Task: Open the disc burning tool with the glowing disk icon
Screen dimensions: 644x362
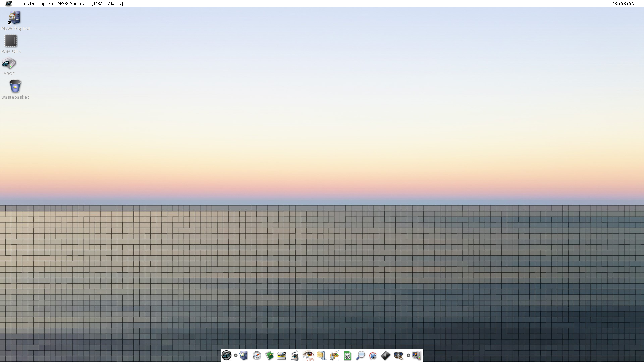Action: coord(373,356)
